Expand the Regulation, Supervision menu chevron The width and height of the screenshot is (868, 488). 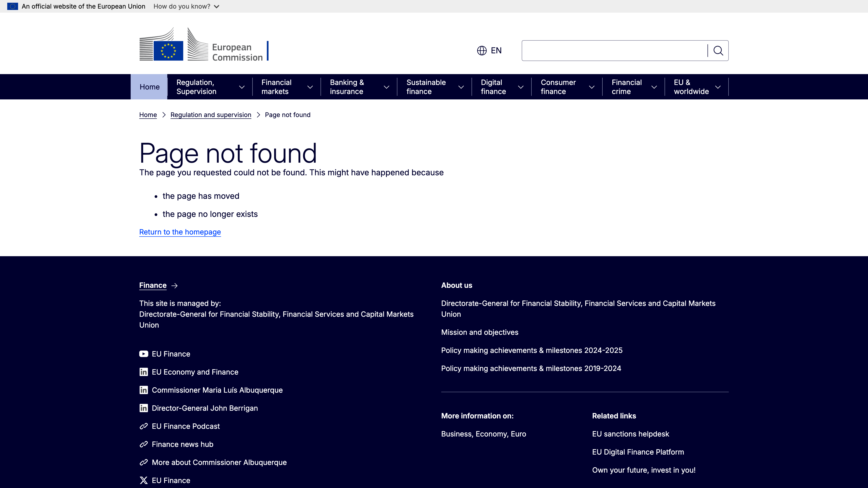[x=242, y=87]
